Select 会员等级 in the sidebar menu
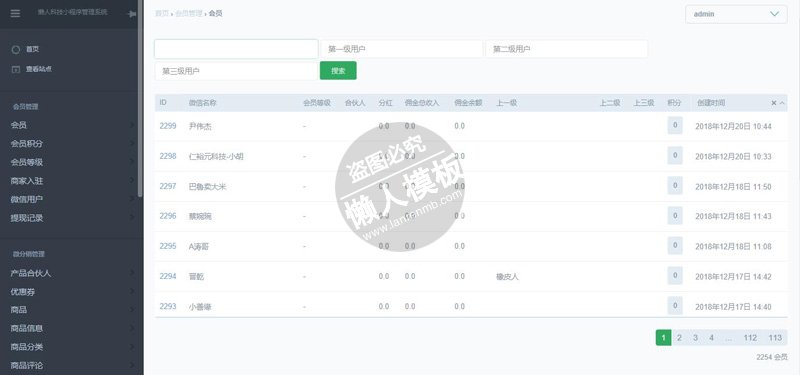 27,162
